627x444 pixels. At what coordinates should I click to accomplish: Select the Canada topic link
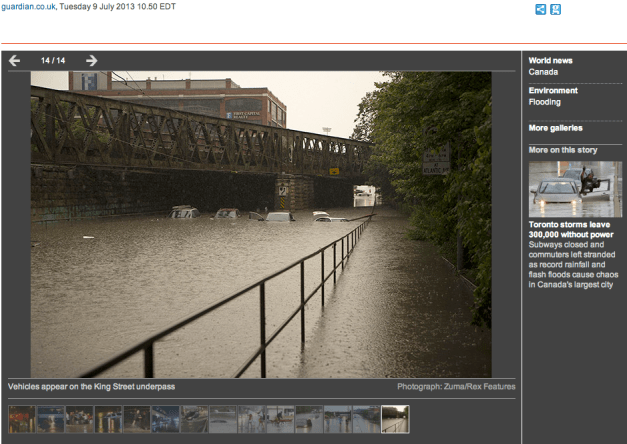tap(543, 72)
